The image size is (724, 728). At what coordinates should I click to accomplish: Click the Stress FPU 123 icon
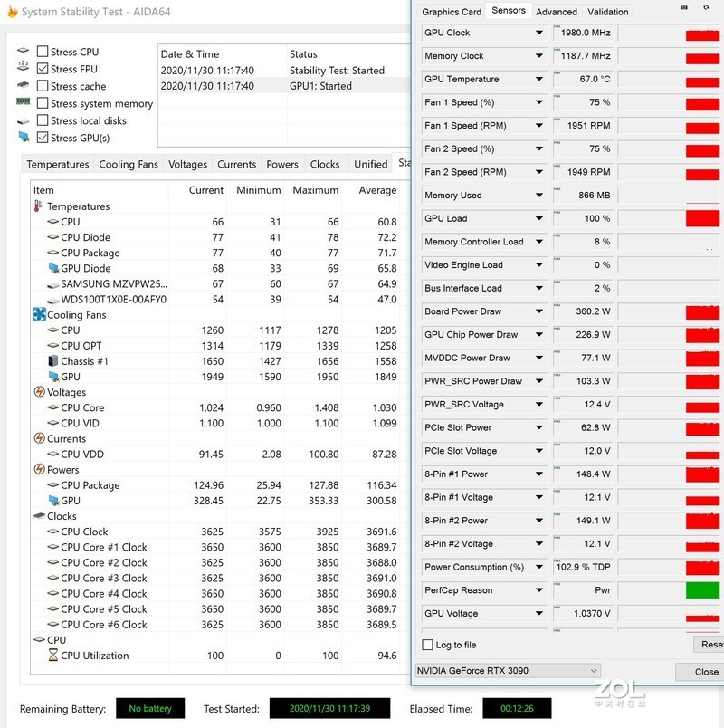[23, 67]
